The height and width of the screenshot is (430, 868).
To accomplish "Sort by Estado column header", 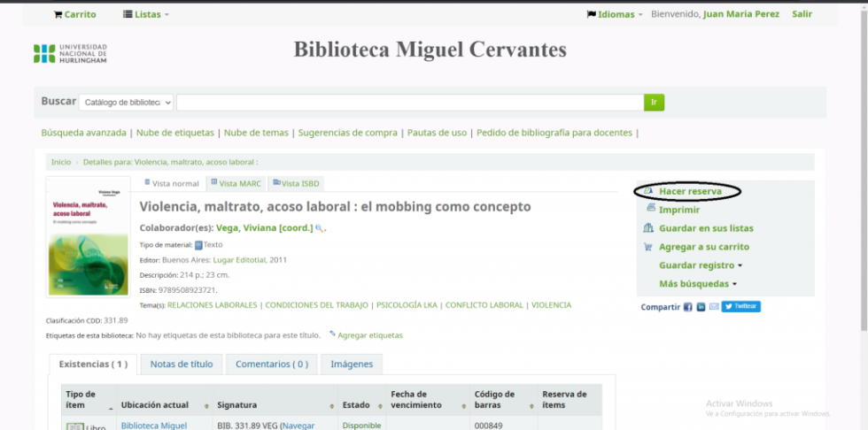I will point(362,400).
